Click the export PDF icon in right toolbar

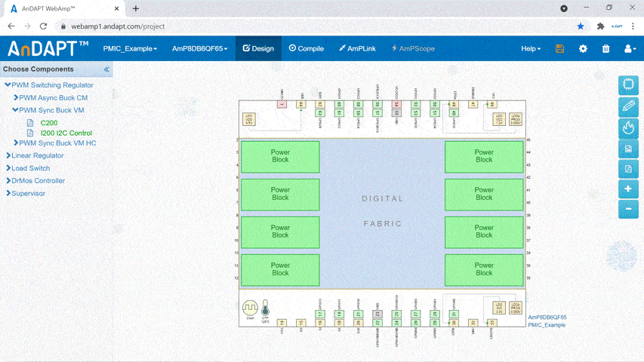tap(628, 169)
